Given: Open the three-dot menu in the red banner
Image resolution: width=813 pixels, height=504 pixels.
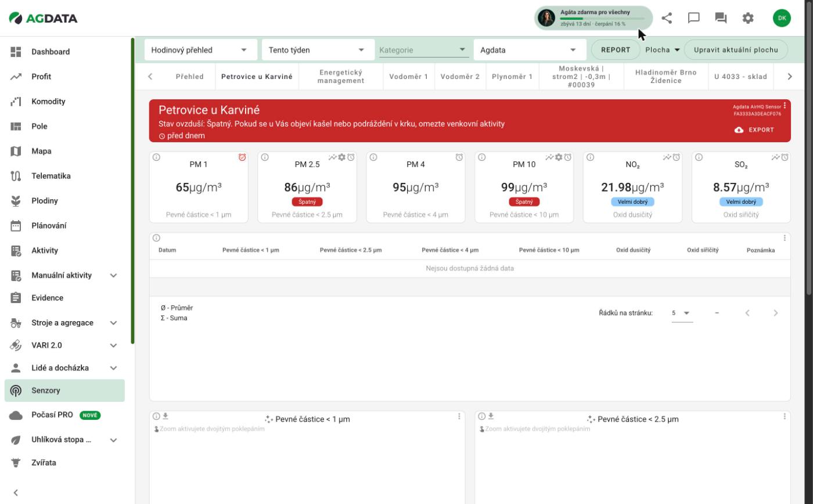Looking at the screenshot, I should click(785, 106).
